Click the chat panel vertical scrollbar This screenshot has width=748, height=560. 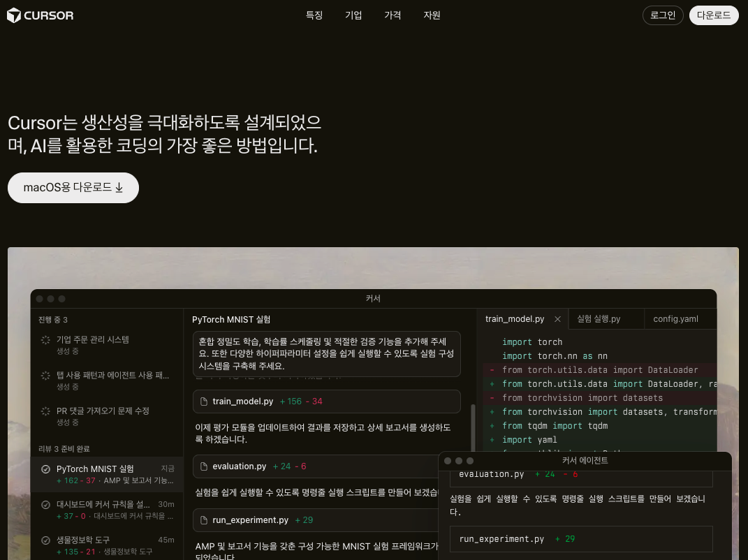click(x=474, y=427)
